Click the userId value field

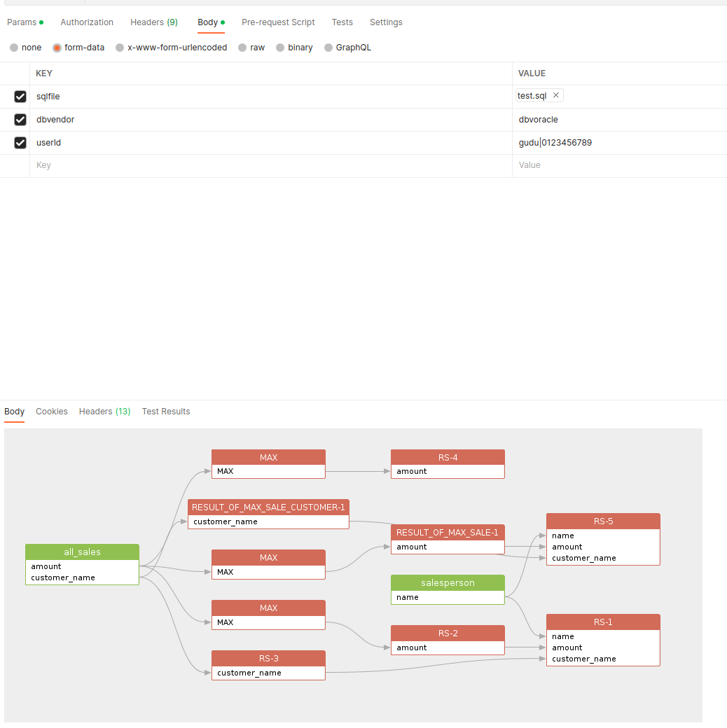coord(616,143)
